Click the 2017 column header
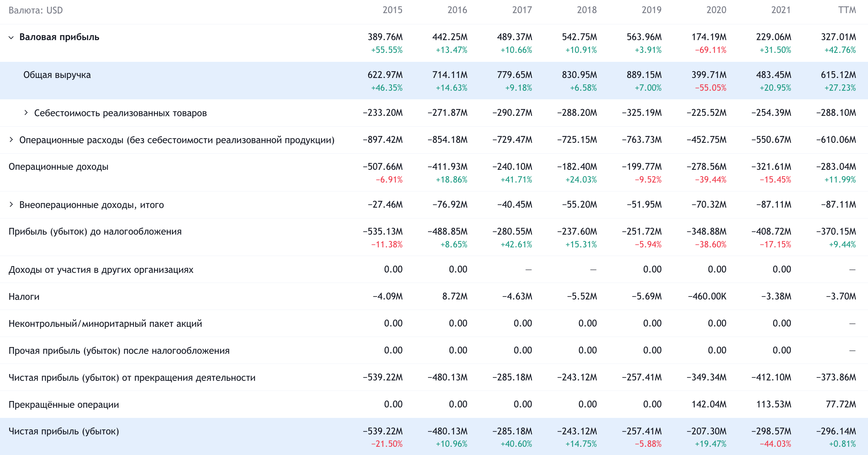This screenshot has height=455, width=868. (522, 10)
